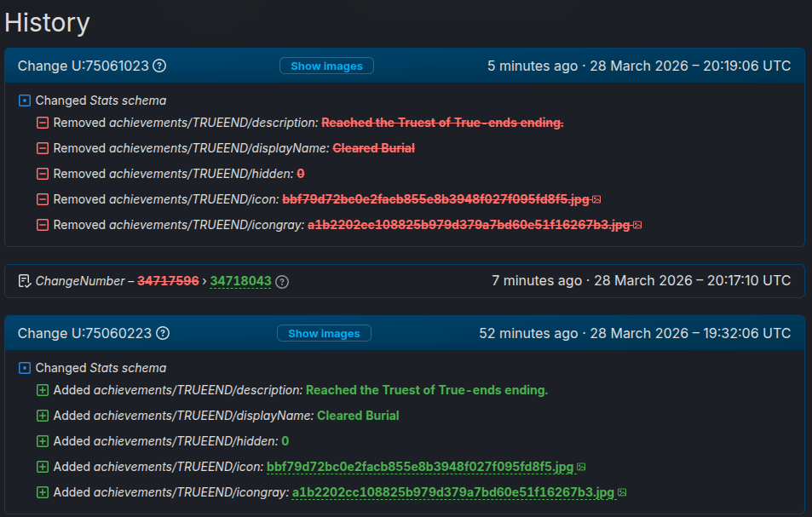The image size is (812, 517).
Task: Click struck-through 'Reached the Truest' description
Action: coord(442,123)
